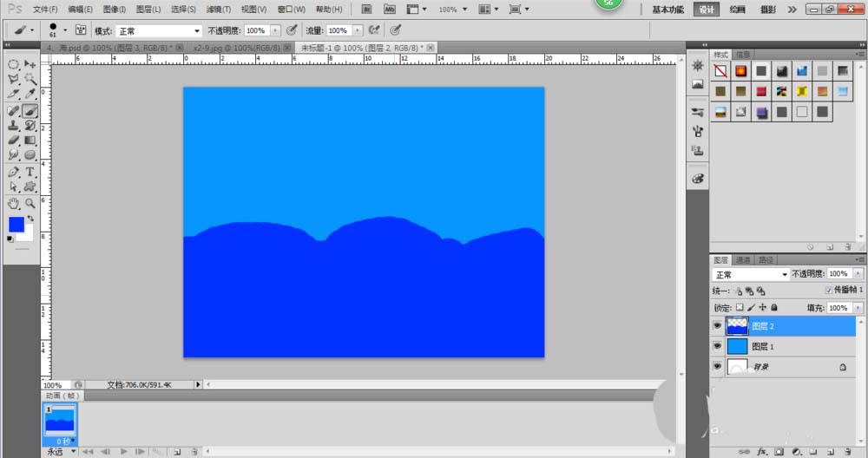Hide layer 图层 2 with eye icon

coord(717,325)
